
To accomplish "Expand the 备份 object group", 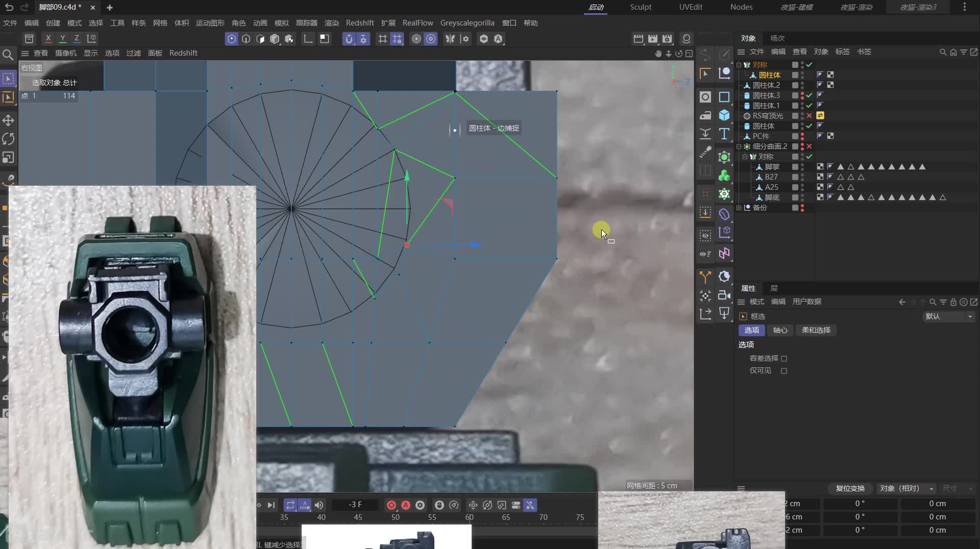I will click(x=739, y=208).
